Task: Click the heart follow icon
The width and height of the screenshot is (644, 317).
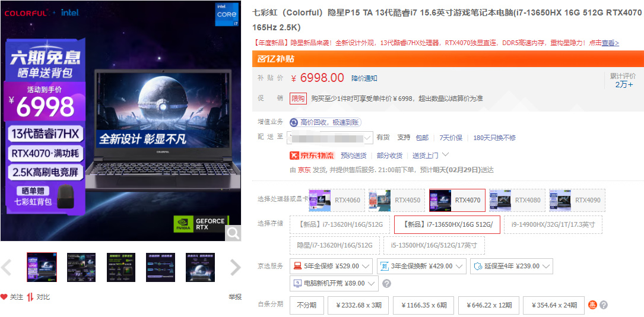Action: (x=4, y=297)
